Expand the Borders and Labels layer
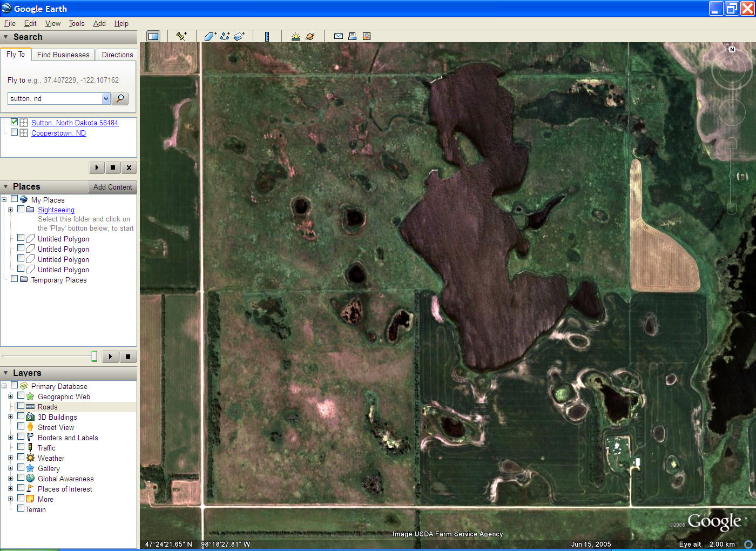The width and height of the screenshot is (756, 551). [x=10, y=438]
